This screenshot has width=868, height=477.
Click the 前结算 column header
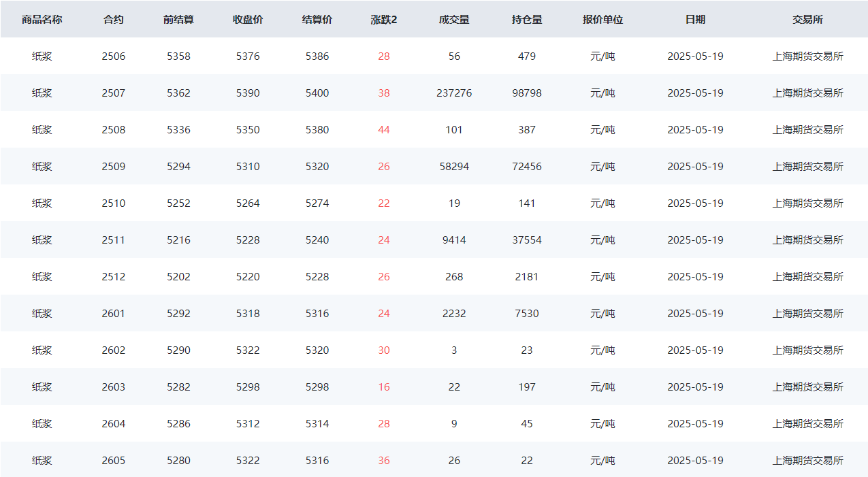(178, 20)
